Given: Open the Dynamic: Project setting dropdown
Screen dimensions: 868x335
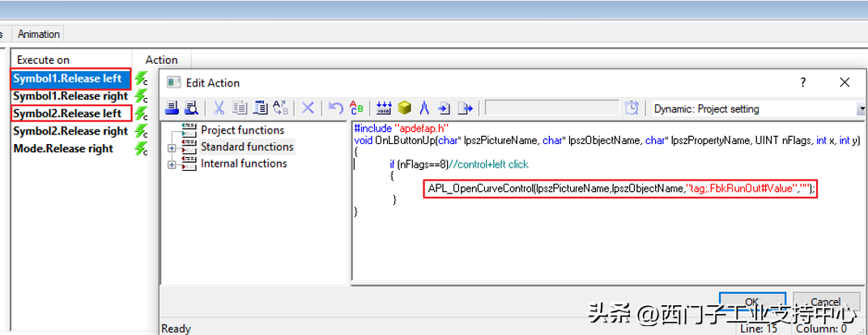Looking at the screenshot, I should 861,108.
